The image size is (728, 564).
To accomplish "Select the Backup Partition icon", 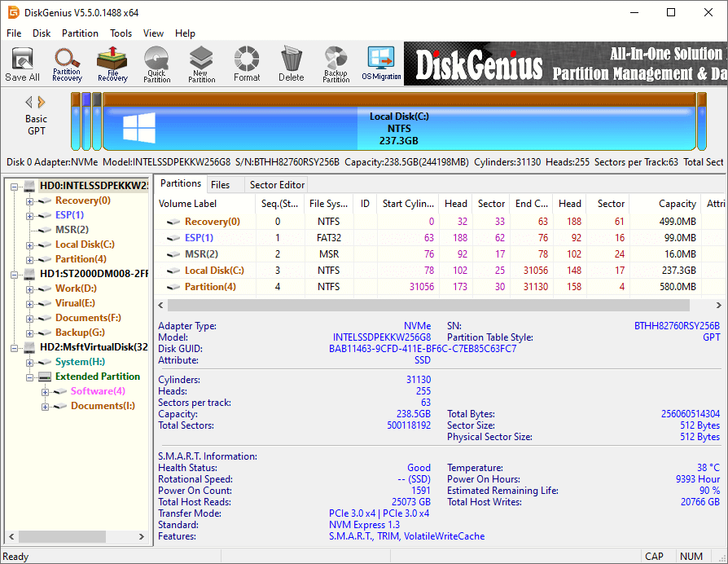I will coord(335,64).
